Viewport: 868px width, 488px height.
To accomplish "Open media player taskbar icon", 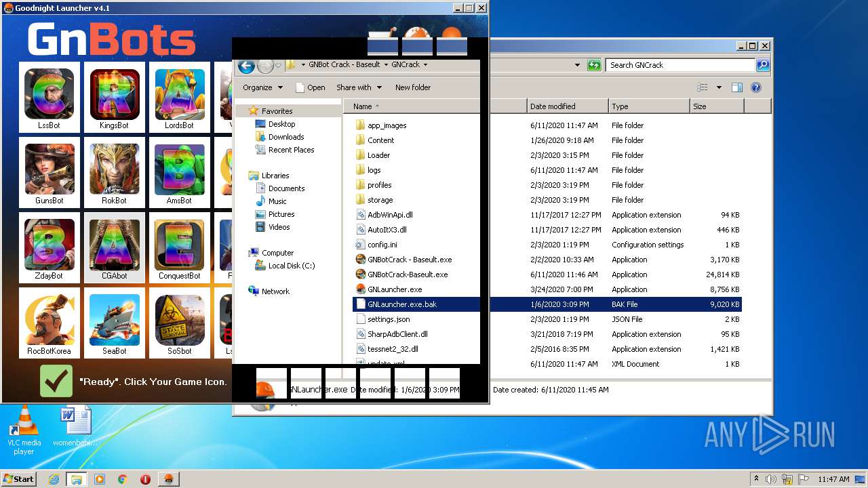I will [x=100, y=479].
